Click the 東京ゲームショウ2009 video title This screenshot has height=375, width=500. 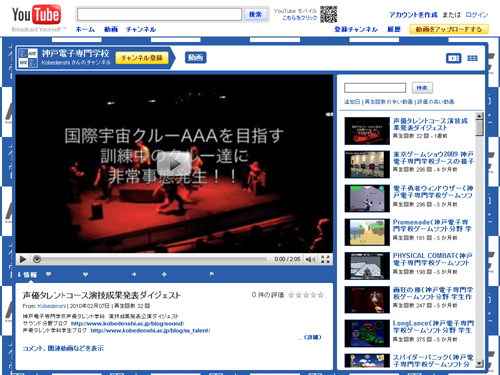pyautogui.click(x=433, y=158)
